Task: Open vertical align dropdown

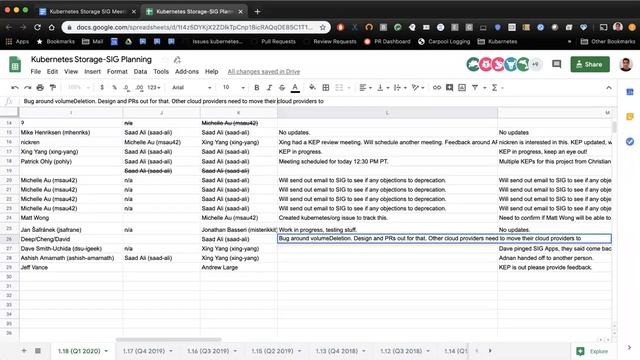Action: click(382, 87)
